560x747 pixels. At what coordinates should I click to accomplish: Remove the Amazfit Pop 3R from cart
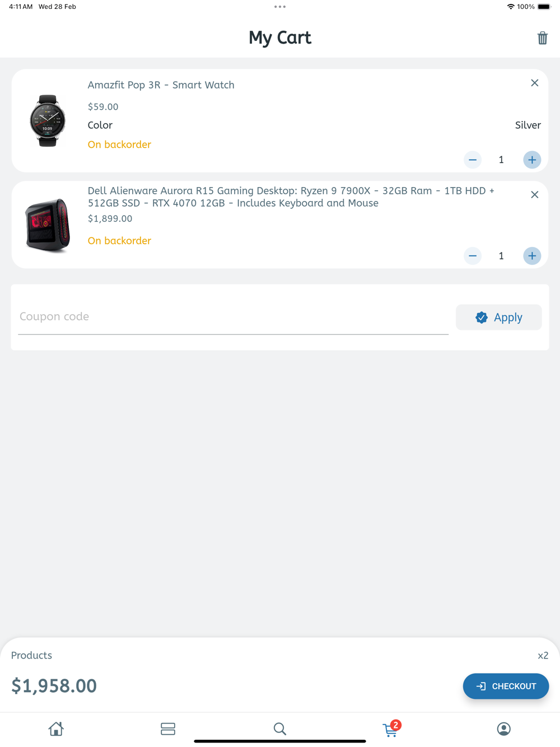coord(534,83)
